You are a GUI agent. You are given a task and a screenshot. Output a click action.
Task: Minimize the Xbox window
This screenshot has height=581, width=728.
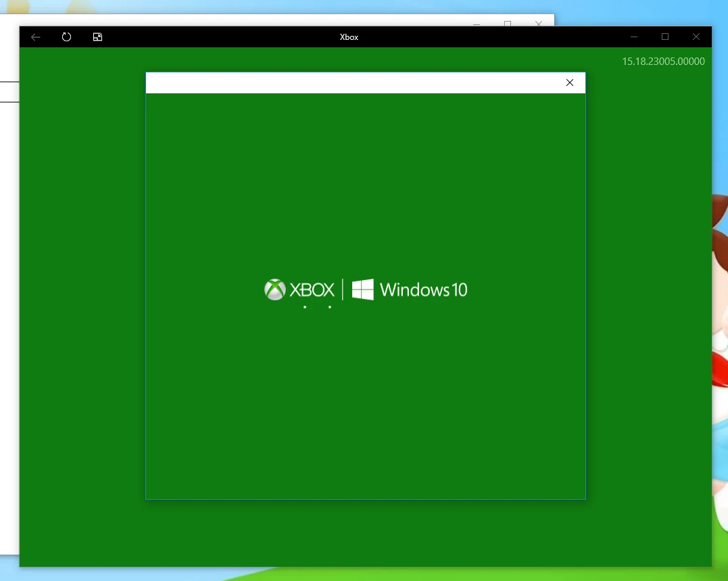tap(634, 37)
